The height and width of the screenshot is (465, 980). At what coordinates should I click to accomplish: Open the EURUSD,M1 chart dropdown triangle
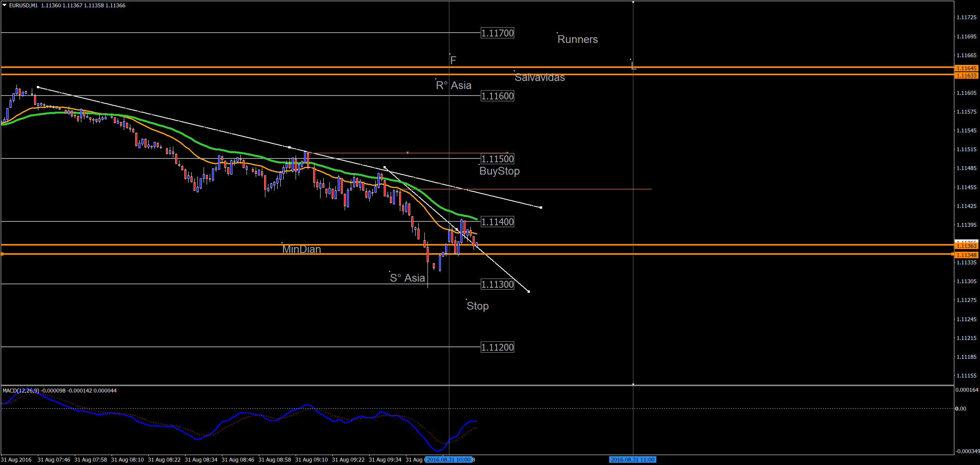click(x=5, y=5)
